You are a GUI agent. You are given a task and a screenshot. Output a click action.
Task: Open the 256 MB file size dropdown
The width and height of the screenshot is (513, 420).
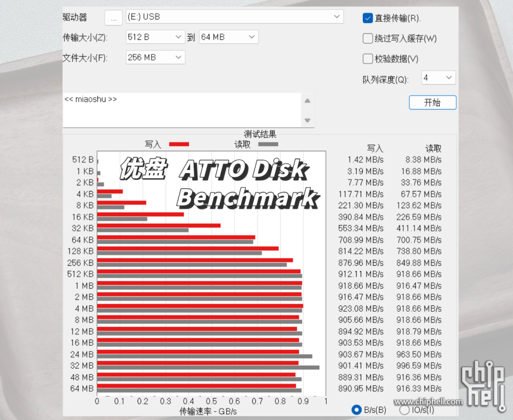pyautogui.click(x=155, y=57)
